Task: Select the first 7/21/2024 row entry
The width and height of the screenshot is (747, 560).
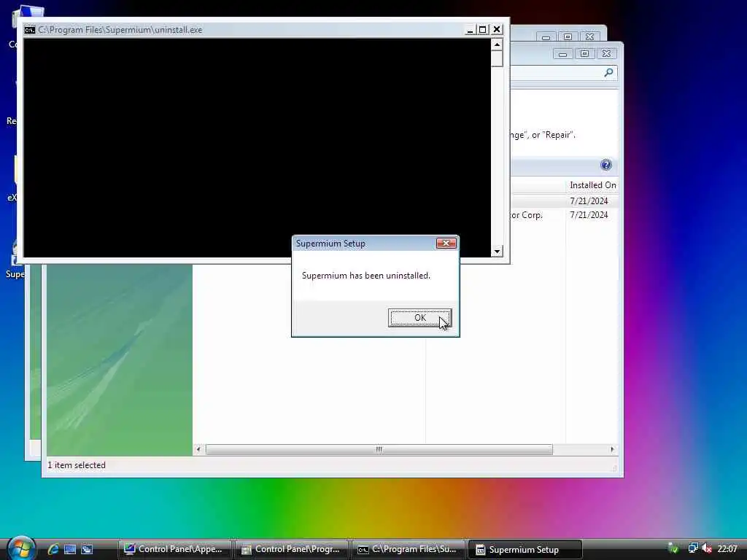Action: (x=589, y=201)
